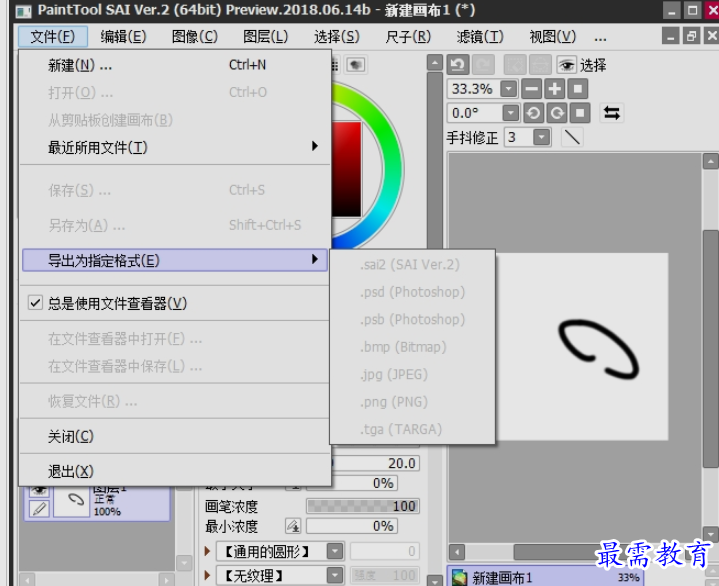Click the canvas horizontal scrollbar left arrow
Image resolution: width=719 pixels, height=586 pixels.
click(457, 552)
